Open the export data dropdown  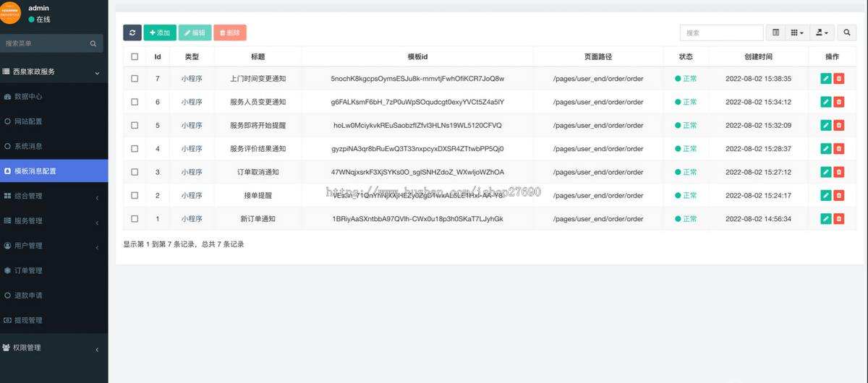(822, 33)
